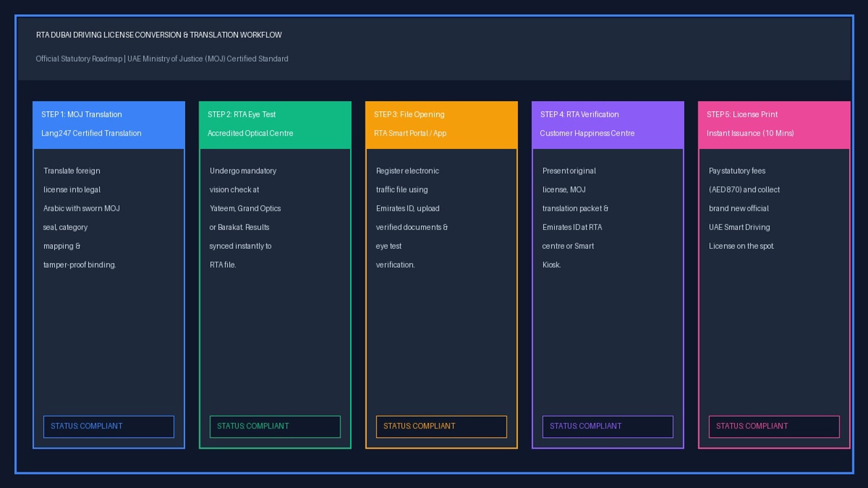
Task: Click the line 'Arabic with sworn MOJ'
Action: (x=81, y=209)
